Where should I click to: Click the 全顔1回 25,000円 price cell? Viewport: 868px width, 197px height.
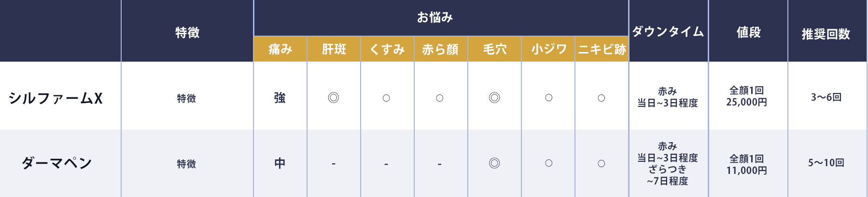[x=747, y=96]
